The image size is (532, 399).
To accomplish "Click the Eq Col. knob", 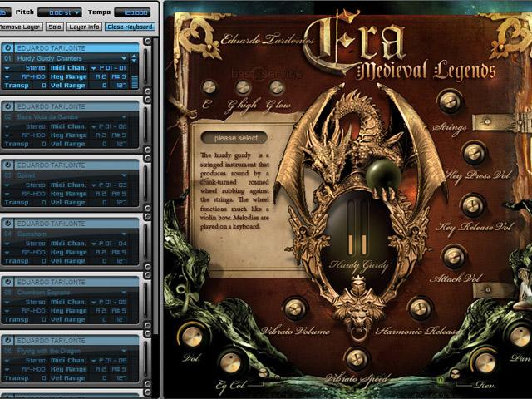I will 231,362.
